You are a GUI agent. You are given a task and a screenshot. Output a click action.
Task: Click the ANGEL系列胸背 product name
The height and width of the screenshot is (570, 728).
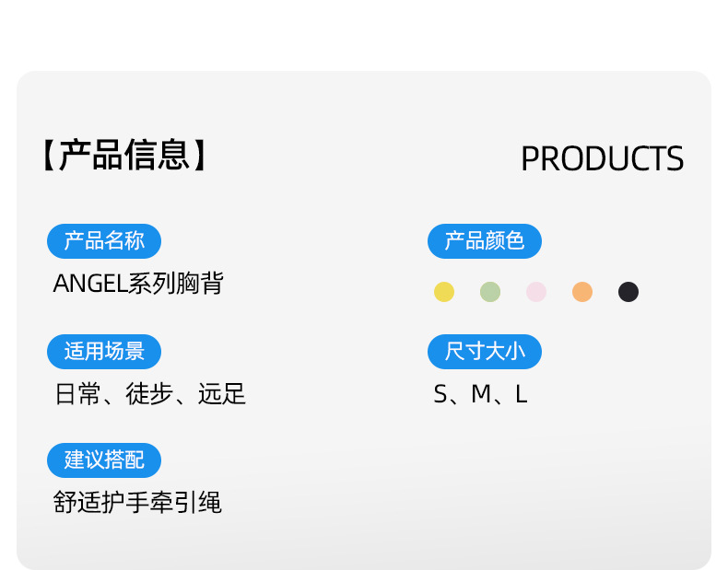(138, 284)
